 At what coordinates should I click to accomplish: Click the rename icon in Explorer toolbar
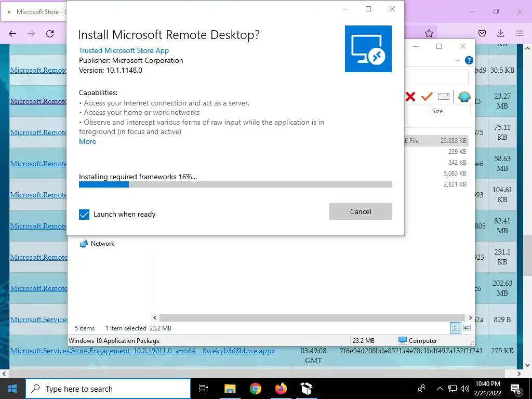[444, 97]
